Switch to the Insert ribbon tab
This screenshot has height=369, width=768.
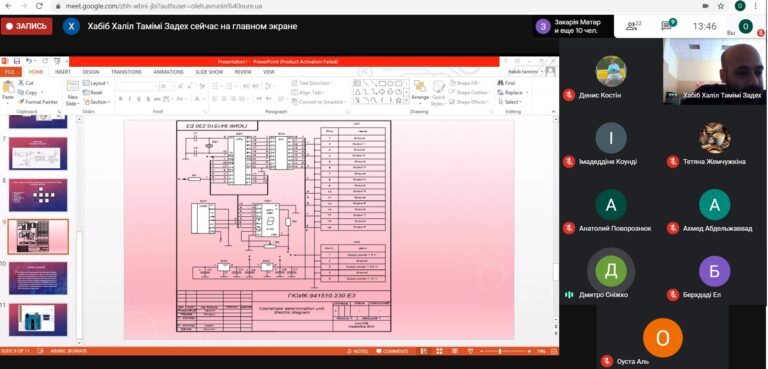pyautogui.click(x=63, y=72)
